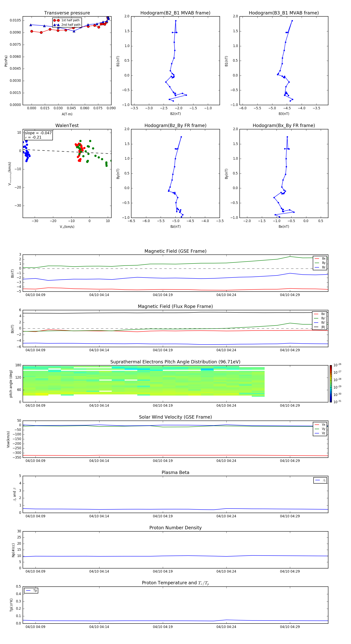The width and height of the screenshot is (351, 644).
Task: Click 'Bx(nT)' x-axis label
Action: coord(284,227)
